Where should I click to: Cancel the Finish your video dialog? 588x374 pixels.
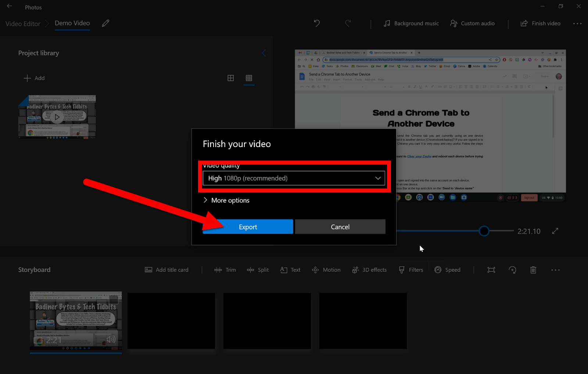point(340,227)
